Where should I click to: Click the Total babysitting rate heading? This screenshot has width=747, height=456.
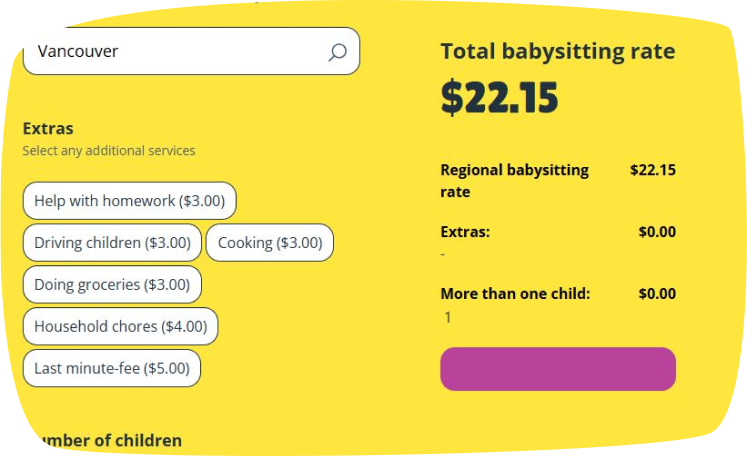tap(557, 51)
